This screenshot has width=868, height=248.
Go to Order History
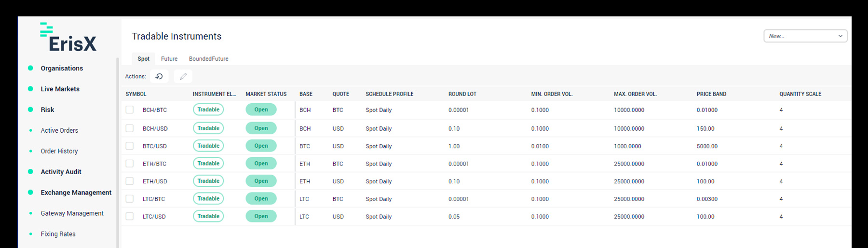(x=59, y=151)
